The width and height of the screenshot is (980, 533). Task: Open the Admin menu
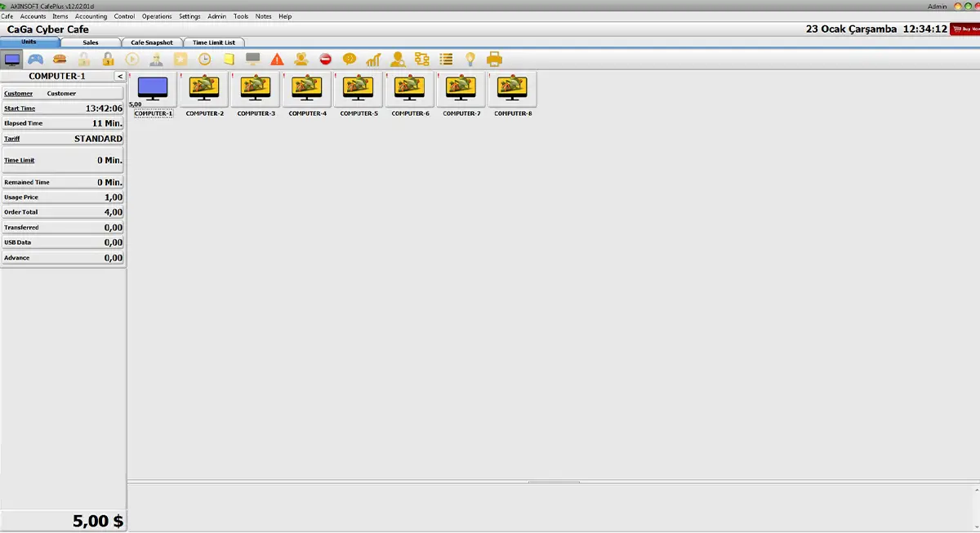[x=217, y=16]
